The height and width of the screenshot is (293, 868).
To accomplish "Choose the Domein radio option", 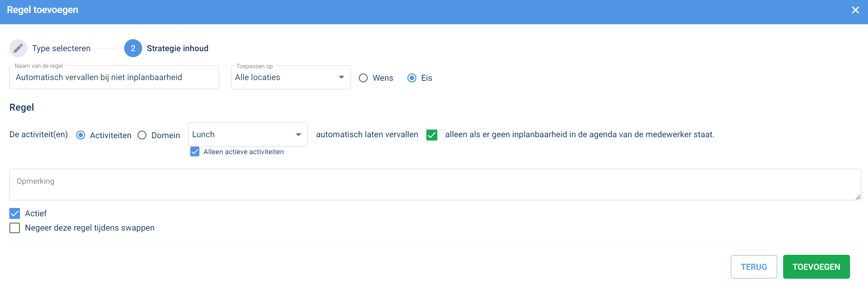I will 142,135.
